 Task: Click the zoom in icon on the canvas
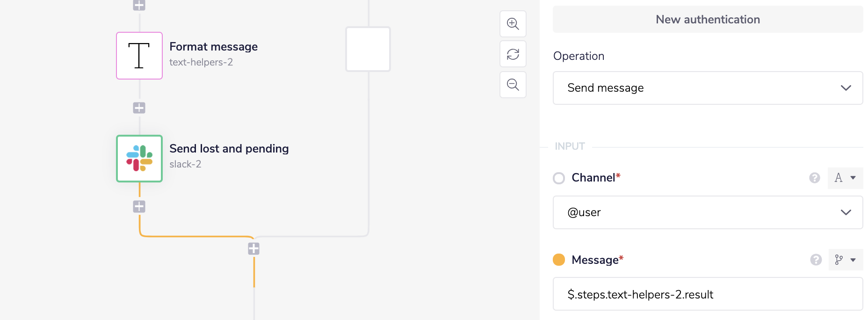point(513,24)
